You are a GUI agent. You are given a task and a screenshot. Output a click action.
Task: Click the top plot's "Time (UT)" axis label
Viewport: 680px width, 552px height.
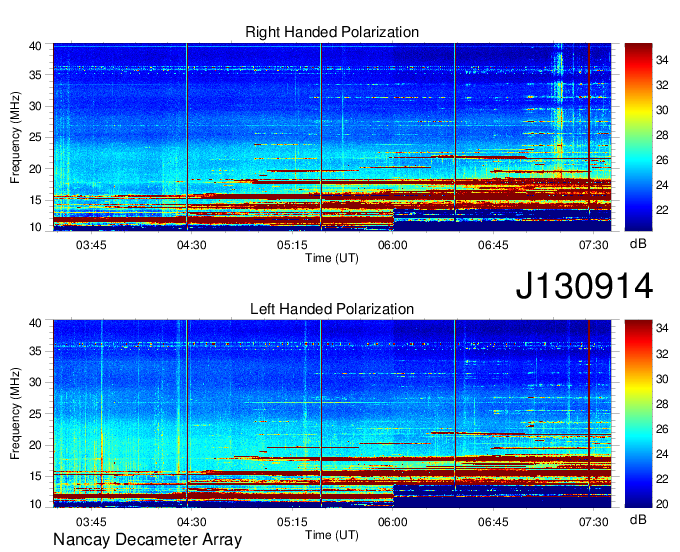pyautogui.click(x=332, y=258)
